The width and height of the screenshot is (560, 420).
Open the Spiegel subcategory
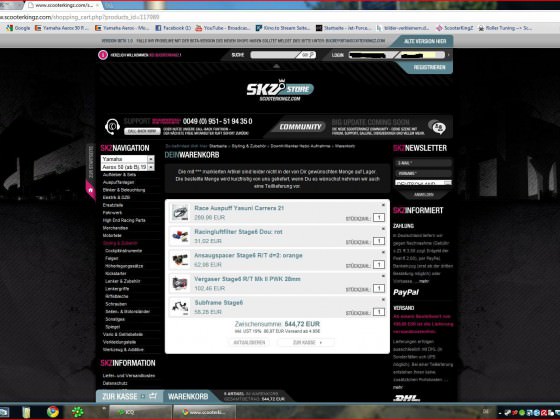pos(112,326)
